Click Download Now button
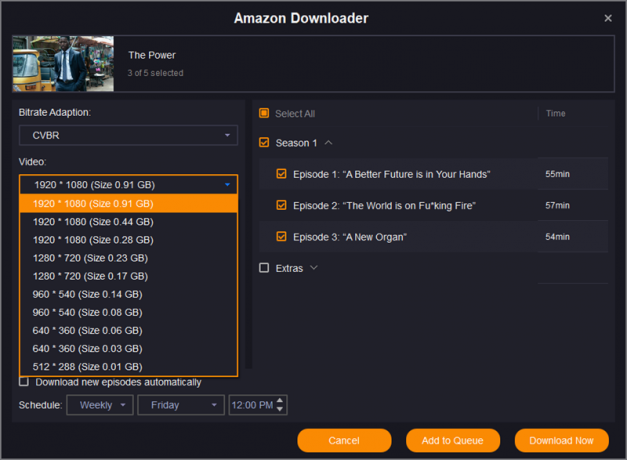The height and width of the screenshot is (460, 627). pos(561,440)
